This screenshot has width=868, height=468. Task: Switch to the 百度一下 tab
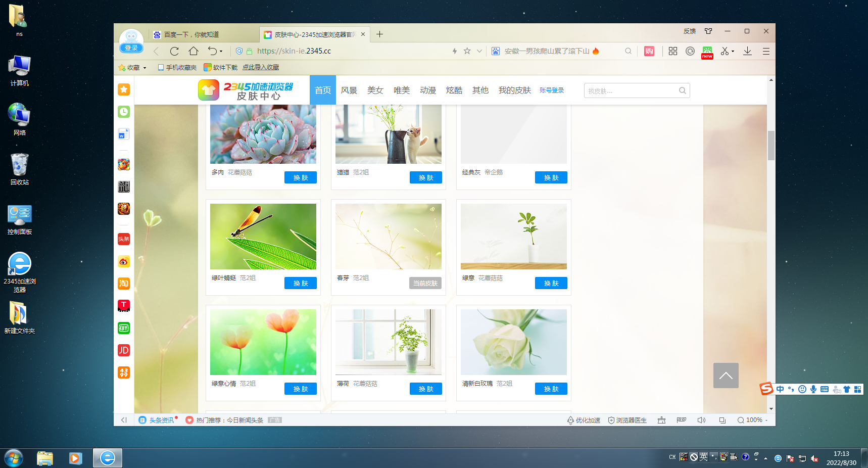pos(205,34)
